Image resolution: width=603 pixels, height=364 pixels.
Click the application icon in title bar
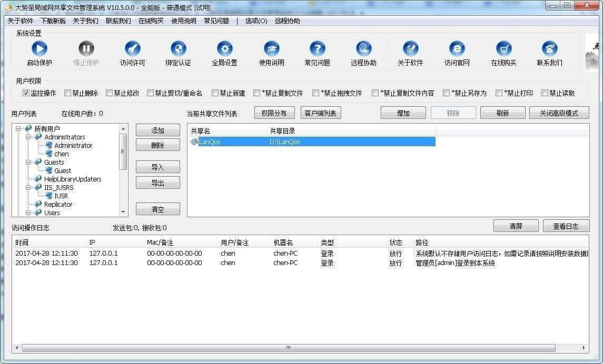coord(8,7)
